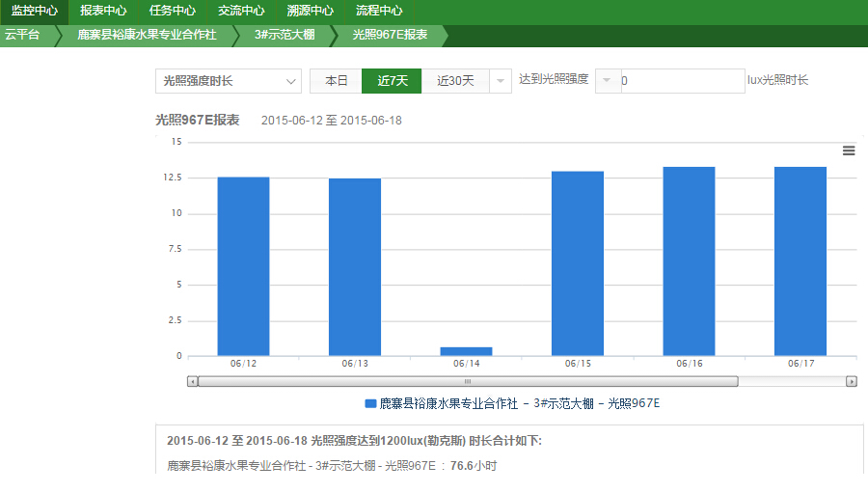Screen dimensions: 868x493
Task: Go to the 任务中心 menu
Action: click(173, 12)
